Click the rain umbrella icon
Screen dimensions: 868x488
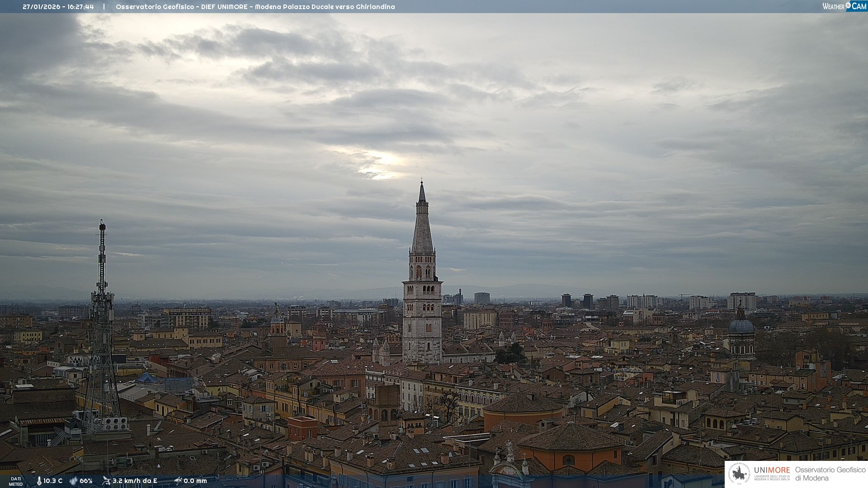point(178,481)
